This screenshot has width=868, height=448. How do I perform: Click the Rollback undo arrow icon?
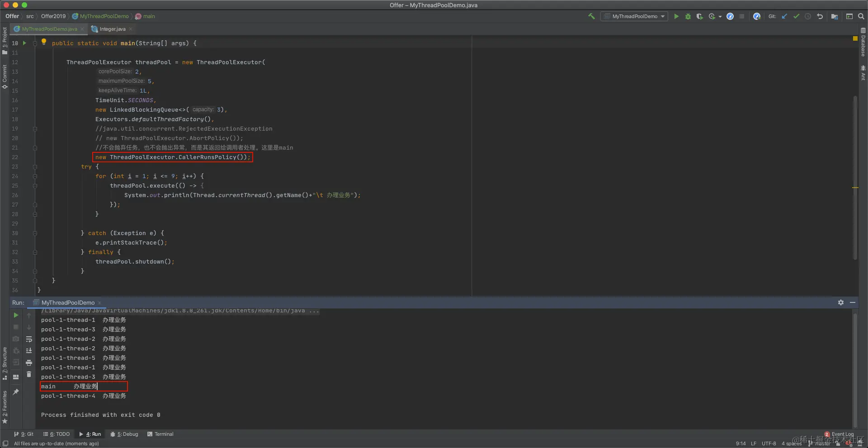click(820, 16)
